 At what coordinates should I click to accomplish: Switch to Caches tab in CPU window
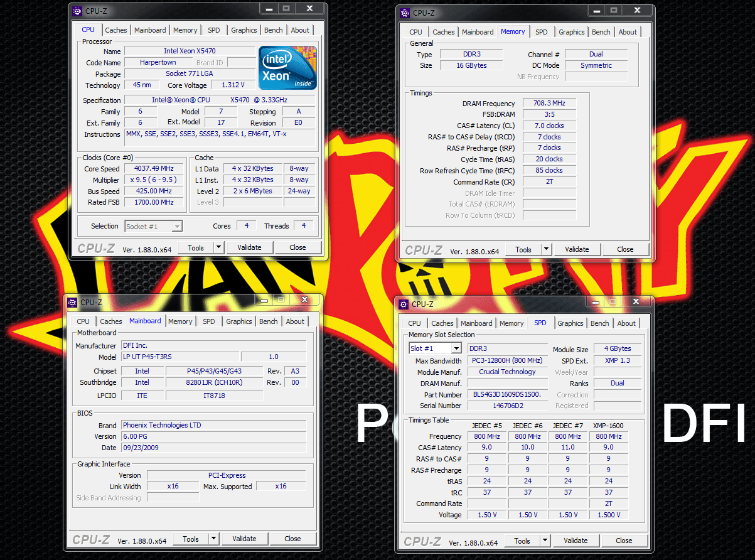point(116,30)
